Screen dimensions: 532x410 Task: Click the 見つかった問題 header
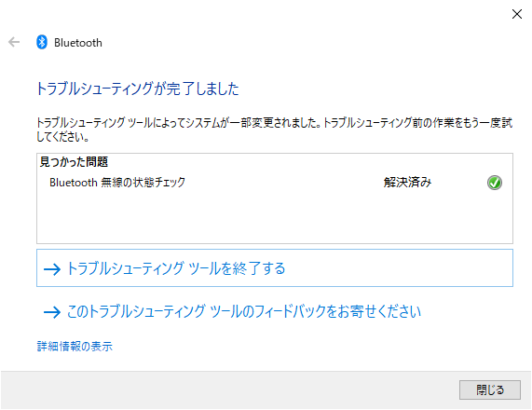tap(74, 162)
